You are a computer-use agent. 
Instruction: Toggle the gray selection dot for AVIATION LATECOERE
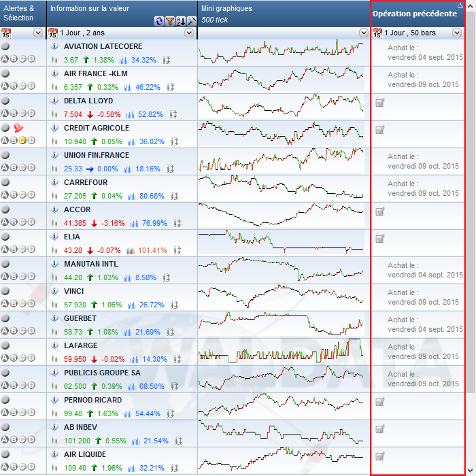(x=5, y=46)
